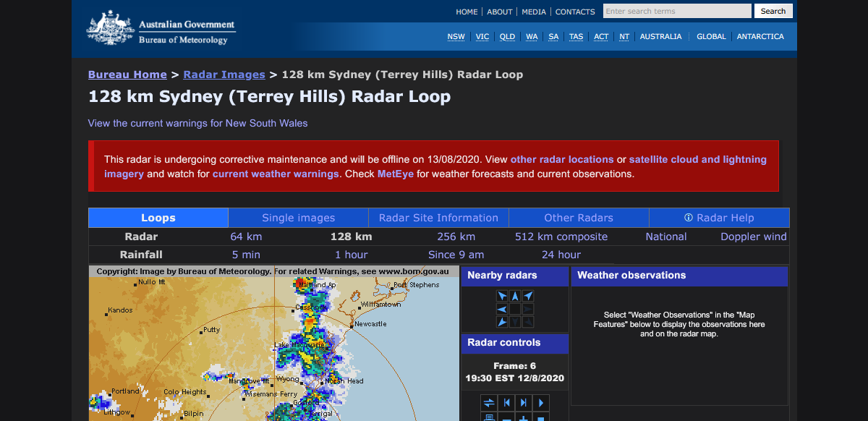The width and height of the screenshot is (868, 421).
Task: Open the Radar Site Information tab
Action: [x=438, y=218]
